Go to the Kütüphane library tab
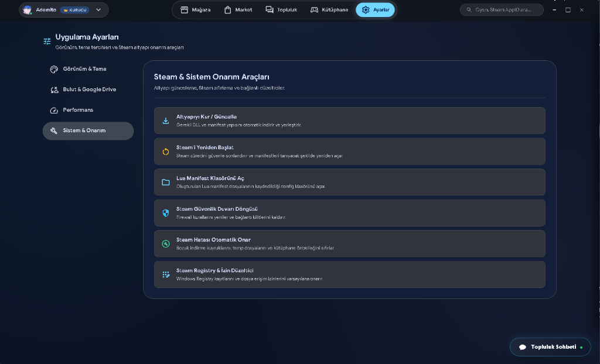Image resolution: width=600 pixels, height=364 pixels. click(x=329, y=10)
